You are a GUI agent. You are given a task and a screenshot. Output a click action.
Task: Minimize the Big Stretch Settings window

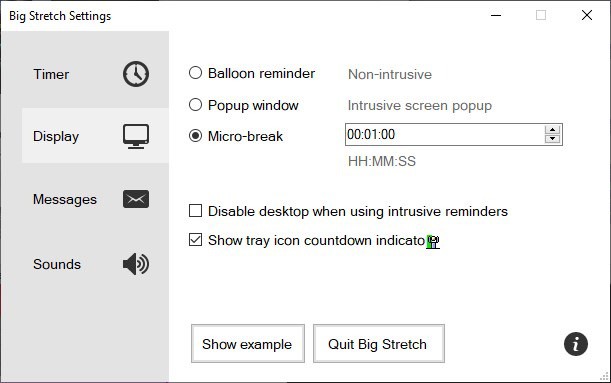click(x=496, y=16)
